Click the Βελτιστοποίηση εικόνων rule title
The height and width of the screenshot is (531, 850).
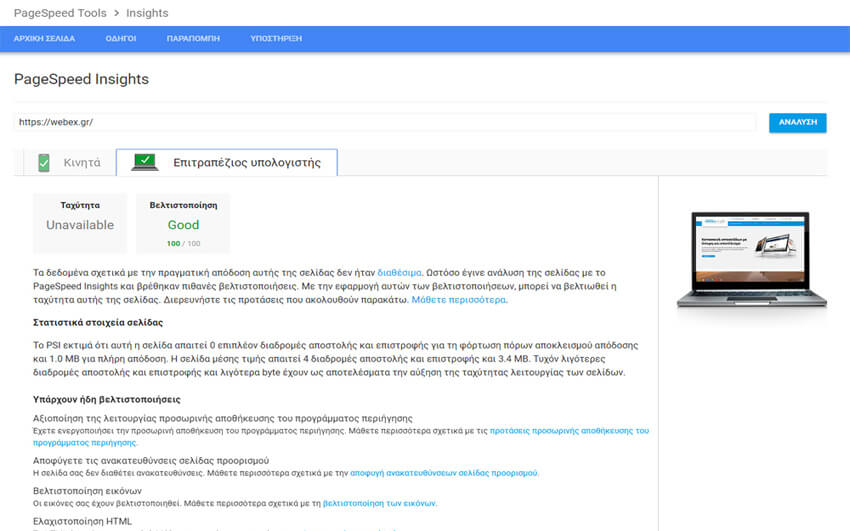[87, 491]
